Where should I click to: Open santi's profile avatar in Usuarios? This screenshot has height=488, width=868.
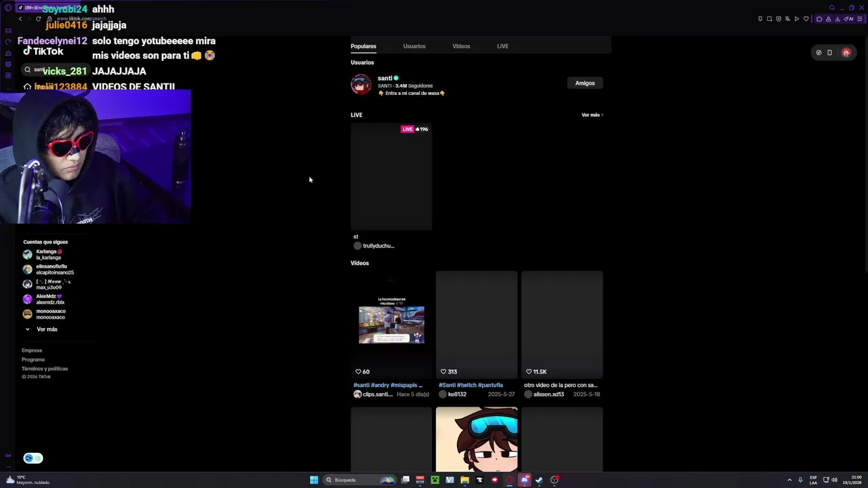click(361, 85)
